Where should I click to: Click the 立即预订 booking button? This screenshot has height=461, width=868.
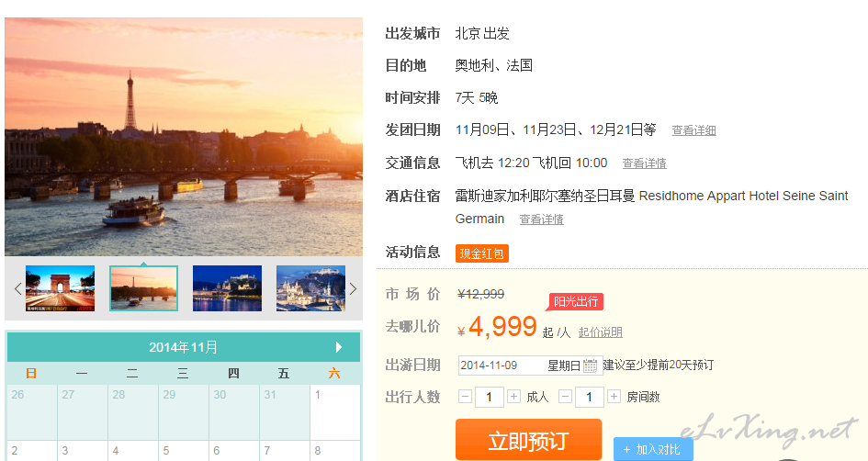[528, 440]
